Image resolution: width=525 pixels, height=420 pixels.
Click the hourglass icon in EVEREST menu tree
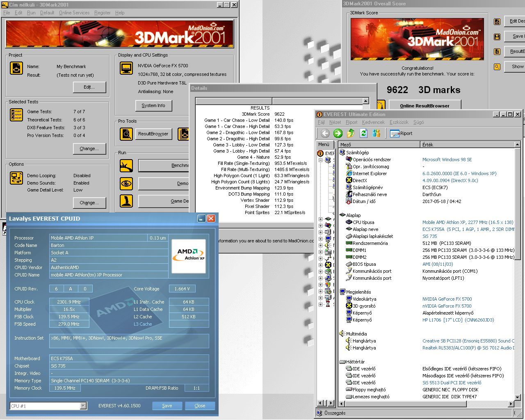pyautogui.click(x=328, y=304)
